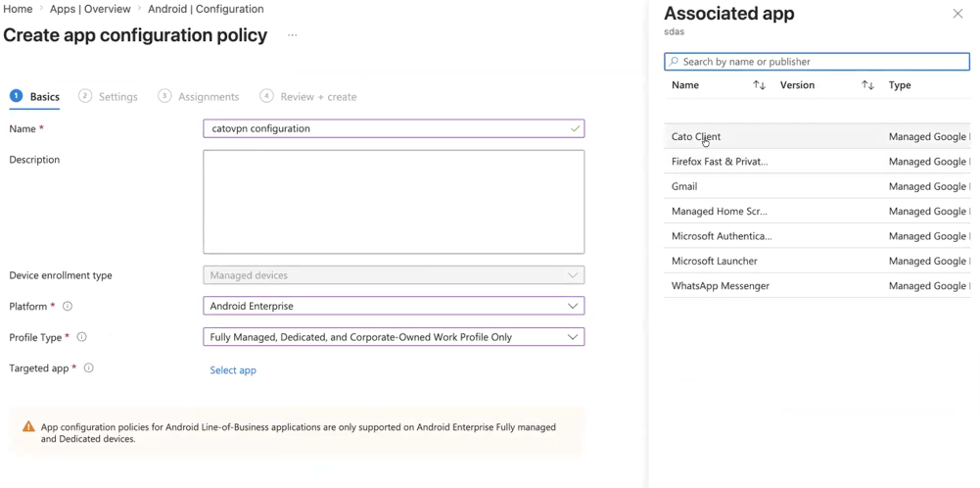This screenshot has height=488, width=980.
Task: Click into the Description text area
Action: pos(394,202)
